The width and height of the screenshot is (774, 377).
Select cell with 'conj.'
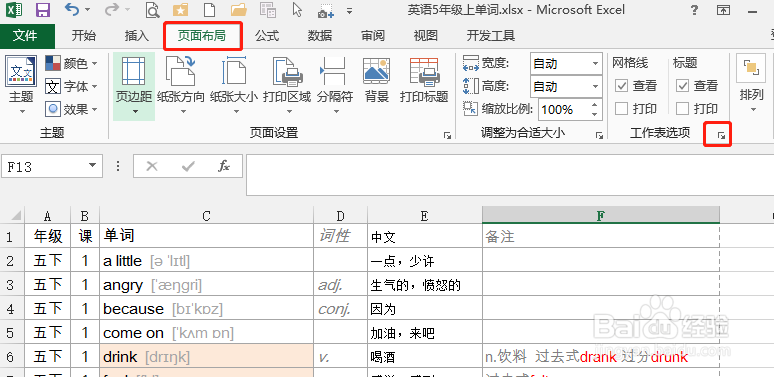click(x=341, y=309)
